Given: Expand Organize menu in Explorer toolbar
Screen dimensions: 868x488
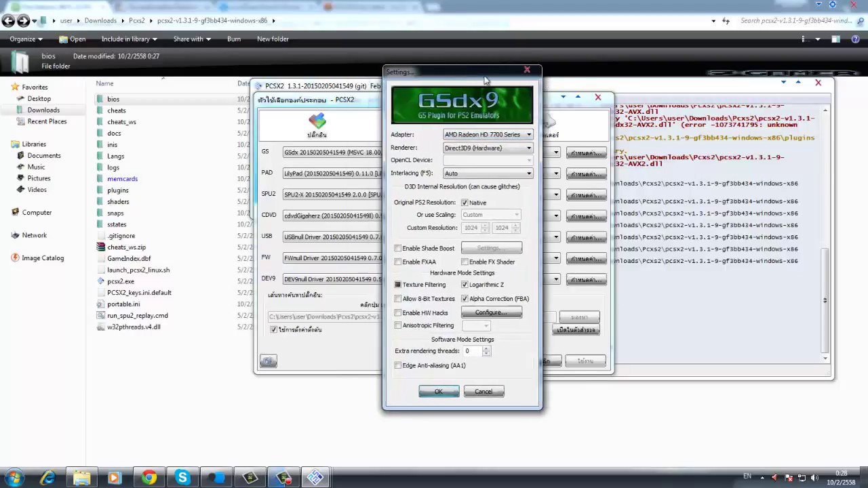Looking at the screenshot, I should pos(25,39).
